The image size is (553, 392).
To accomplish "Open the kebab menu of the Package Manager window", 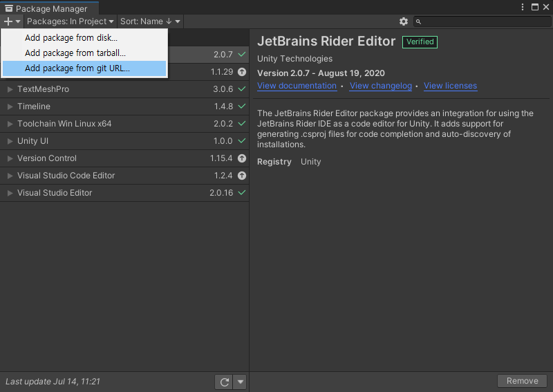I will (x=523, y=7).
